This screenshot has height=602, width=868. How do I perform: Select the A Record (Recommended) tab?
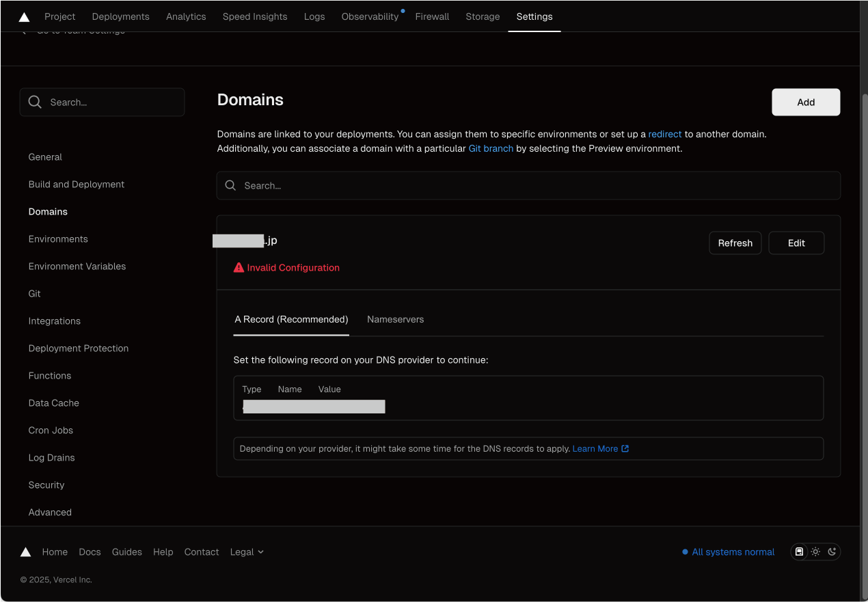pos(291,320)
